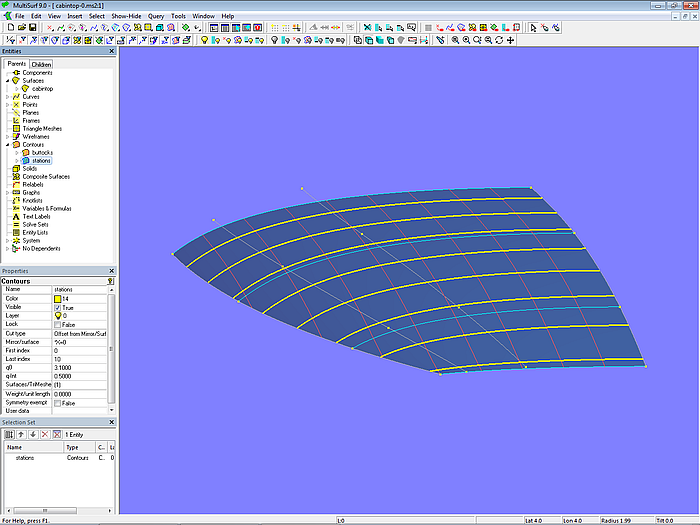The width and height of the screenshot is (700, 525).
Task: Click the layer light bulb in Properties
Action: click(58, 315)
